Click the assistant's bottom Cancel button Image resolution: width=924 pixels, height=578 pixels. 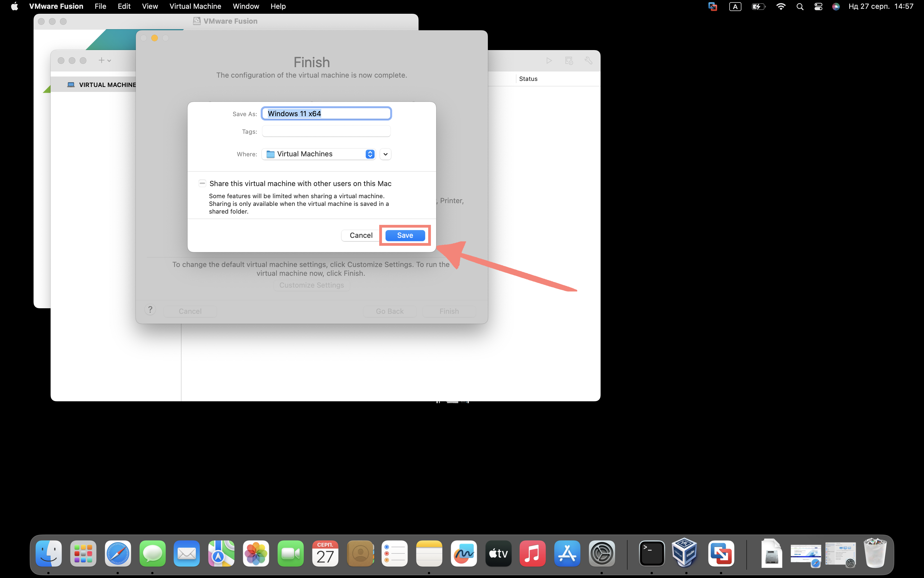pyautogui.click(x=190, y=311)
